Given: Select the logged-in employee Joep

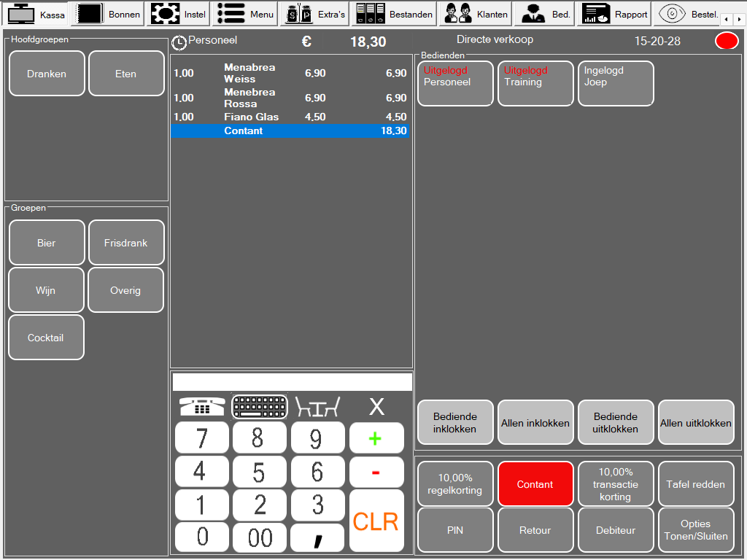Looking at the screenshot, I should coord(616,83).
